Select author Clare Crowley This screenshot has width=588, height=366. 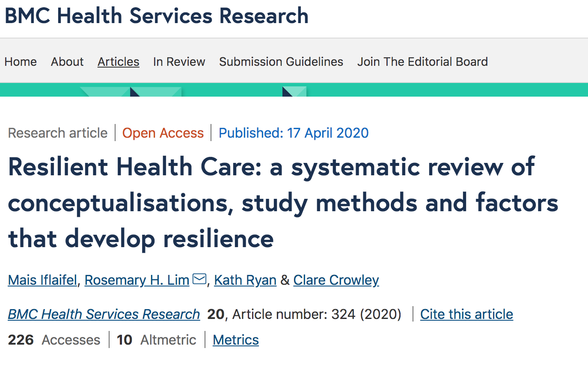pos(336,280)
